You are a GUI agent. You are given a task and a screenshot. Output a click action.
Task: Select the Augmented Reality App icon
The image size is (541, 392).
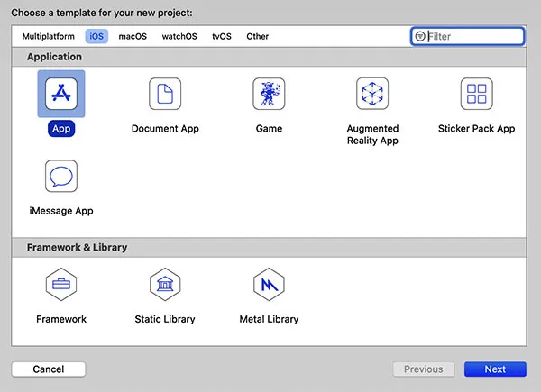(372, 94)
